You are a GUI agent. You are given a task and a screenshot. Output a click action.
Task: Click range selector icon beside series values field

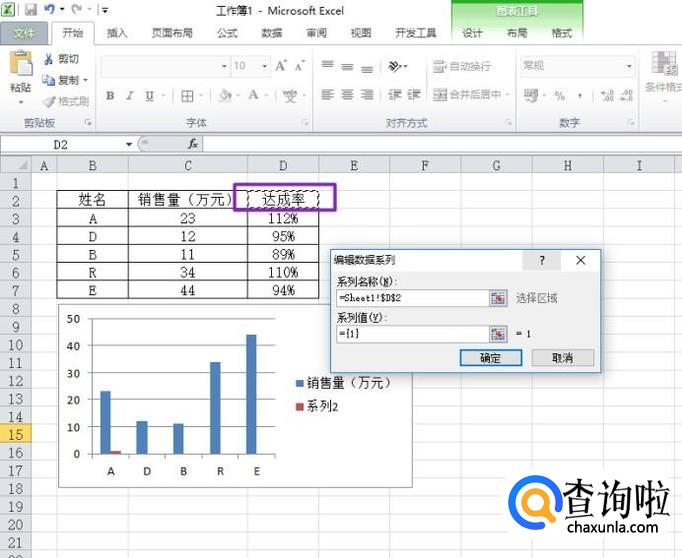coord(497,334)
